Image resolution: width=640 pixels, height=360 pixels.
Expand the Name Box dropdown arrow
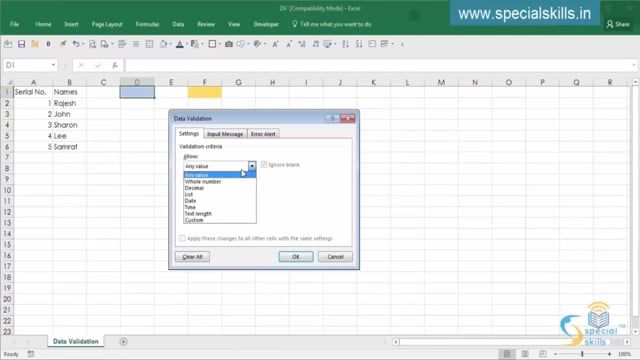(x=53, y=65)
